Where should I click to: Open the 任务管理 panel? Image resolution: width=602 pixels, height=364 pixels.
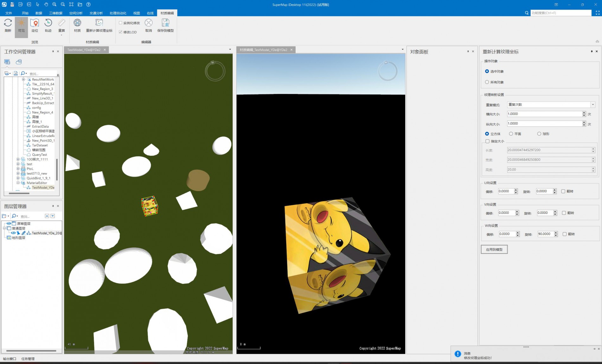pos(28,359)
